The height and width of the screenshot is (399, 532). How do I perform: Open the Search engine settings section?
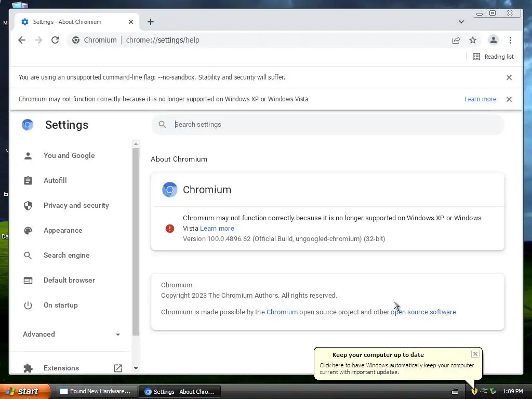[66, 255]
